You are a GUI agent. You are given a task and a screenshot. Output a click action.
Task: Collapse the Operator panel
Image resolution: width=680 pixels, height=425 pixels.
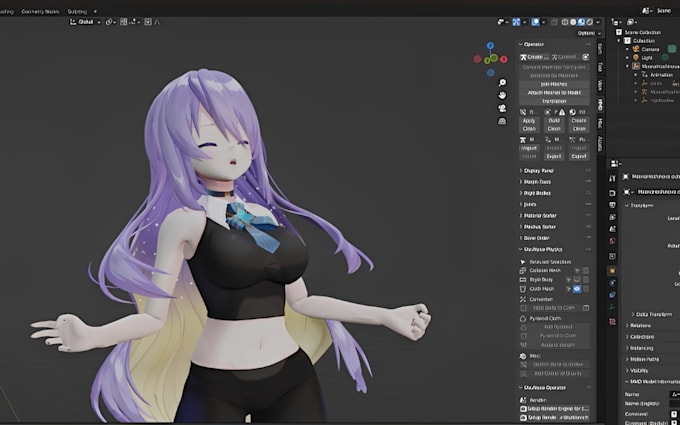(534, 44)
